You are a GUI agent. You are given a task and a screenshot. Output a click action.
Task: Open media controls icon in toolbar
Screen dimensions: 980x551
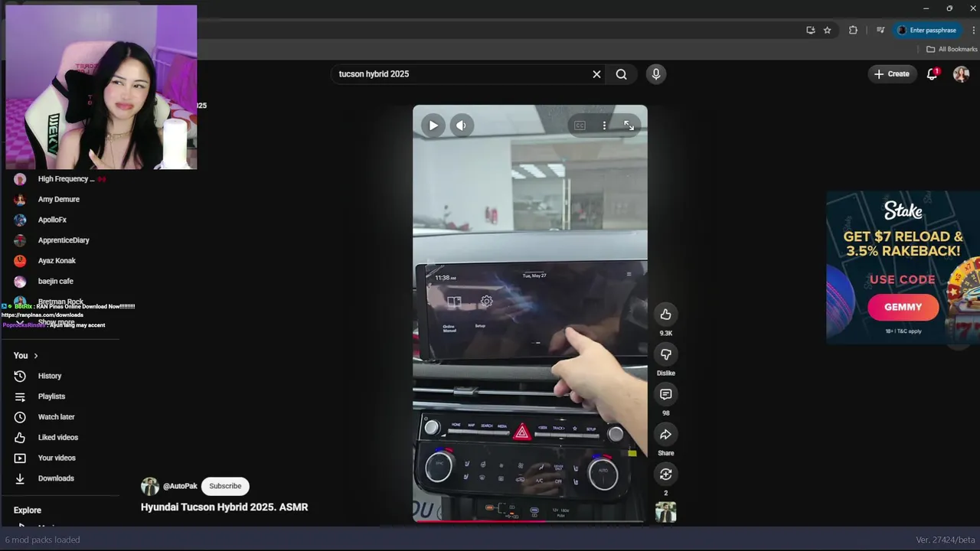click(880, 30)
